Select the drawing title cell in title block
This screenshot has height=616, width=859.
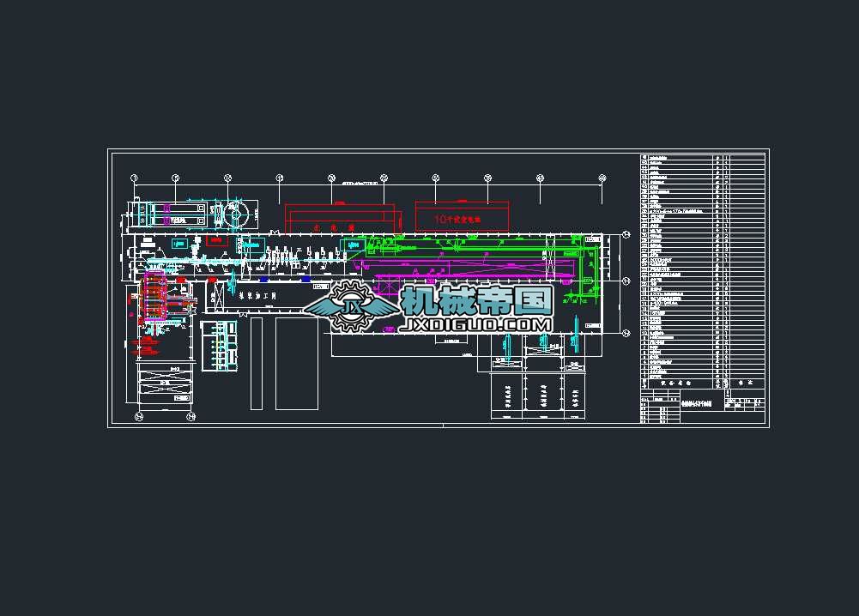tap(696, 405)
